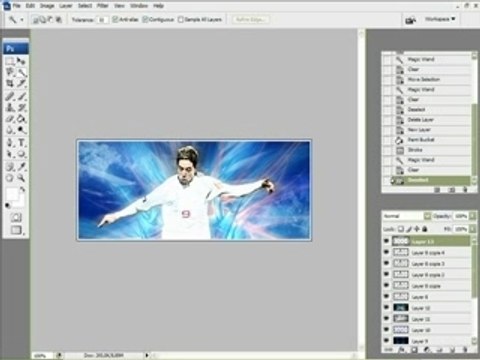The width and height of the screenshot is (480, 360).
Task: Click the Refine Edge button
Action: point(250,19)
